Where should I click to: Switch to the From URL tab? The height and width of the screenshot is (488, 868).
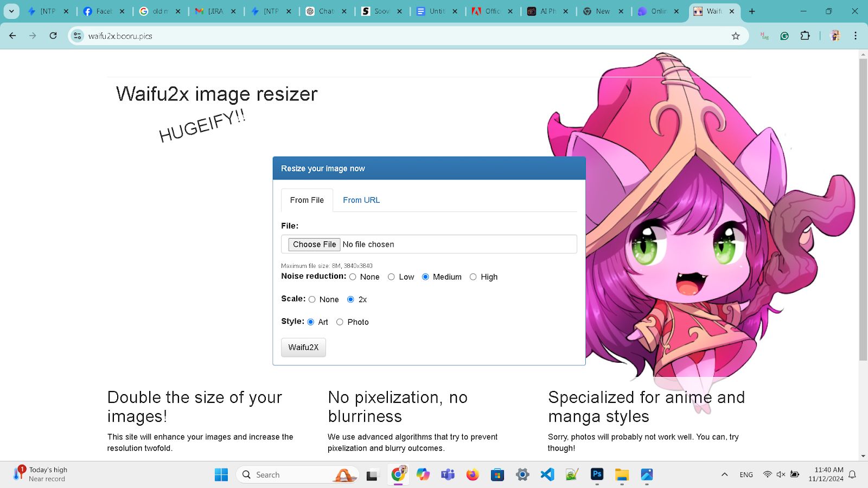(x=361, y=200)
